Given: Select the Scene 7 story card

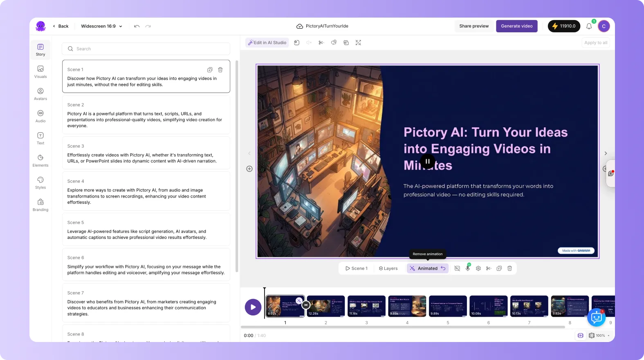Looking at the screenshot, I should pos(146,303).
